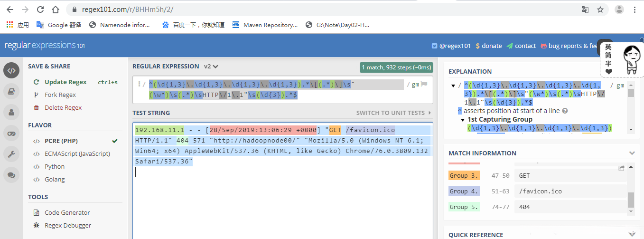Click the GET match value
Image resolution: width=644 pixels, height=239 pixels.
(x=524, y=175)
